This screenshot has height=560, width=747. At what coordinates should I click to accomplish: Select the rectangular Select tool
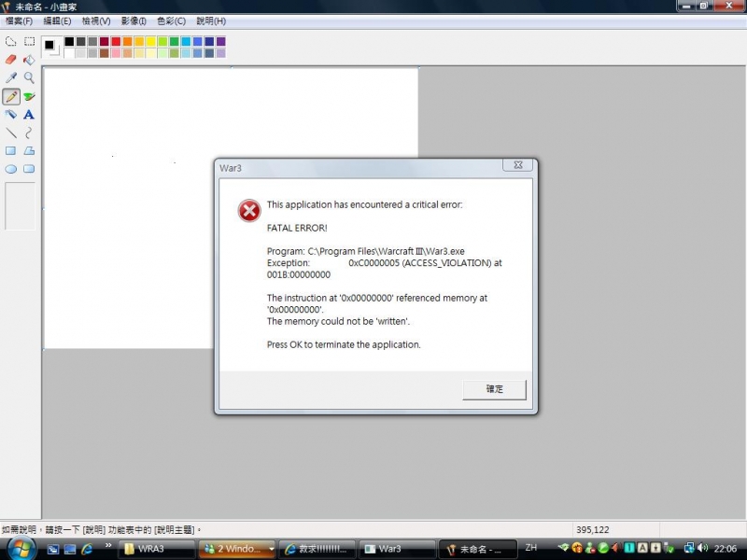point(29,41)
